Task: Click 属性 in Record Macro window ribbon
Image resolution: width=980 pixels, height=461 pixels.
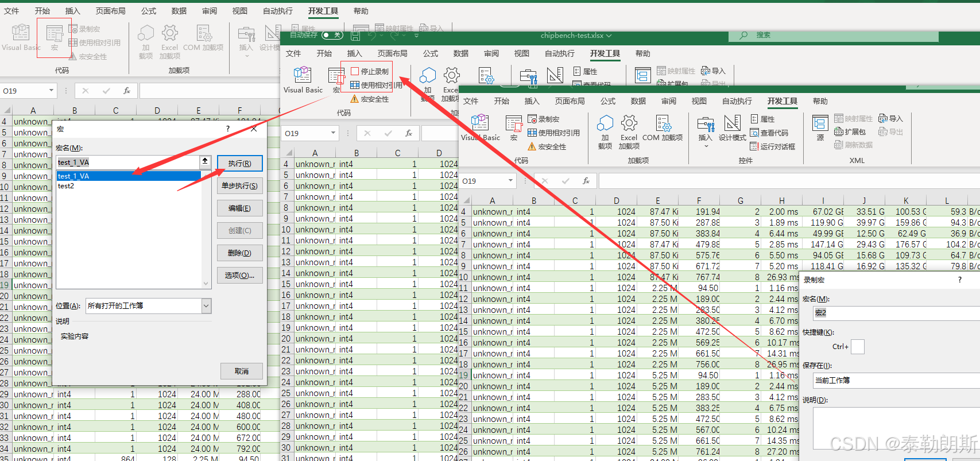Action: pyautogui.click(x=762, y=119)
